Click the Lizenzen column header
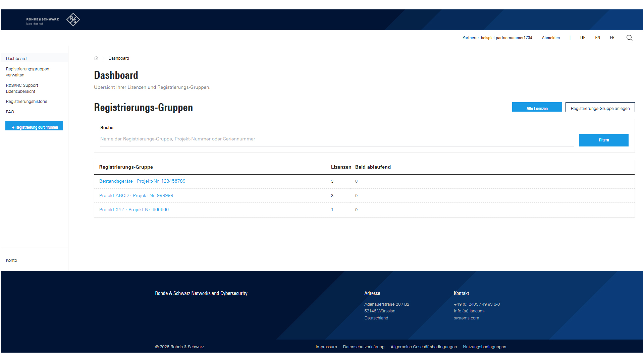This screenshot has height=362, width=644. [x=341, y=167]
